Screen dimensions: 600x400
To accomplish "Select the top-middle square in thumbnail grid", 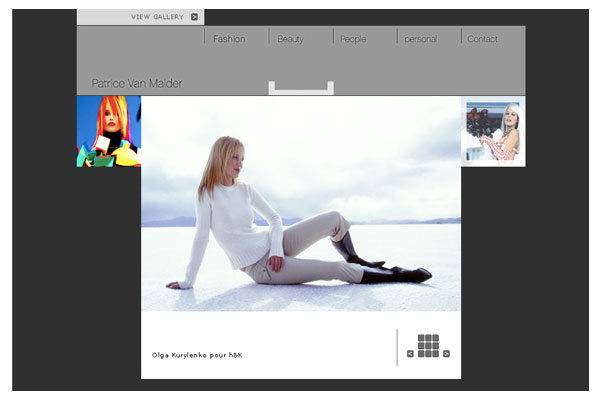I will [428, 338].
